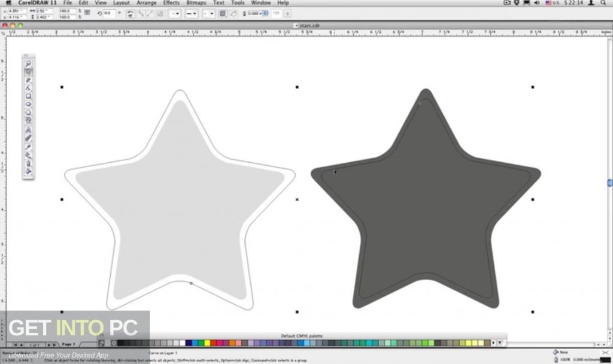This screenshot has height=364, width=613.
Task: Click the object X position field
Action: pos(17,11)
